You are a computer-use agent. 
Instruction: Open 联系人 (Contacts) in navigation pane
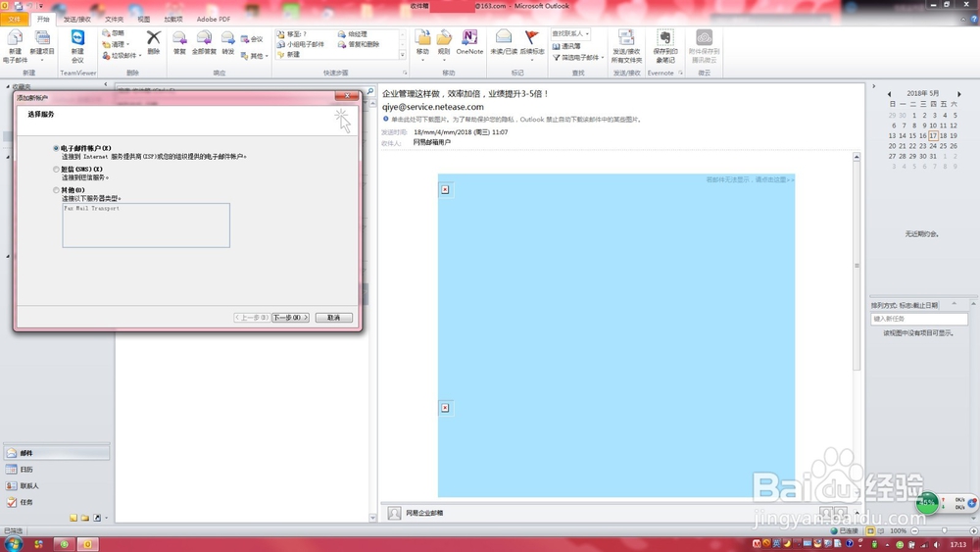(57, 485)
